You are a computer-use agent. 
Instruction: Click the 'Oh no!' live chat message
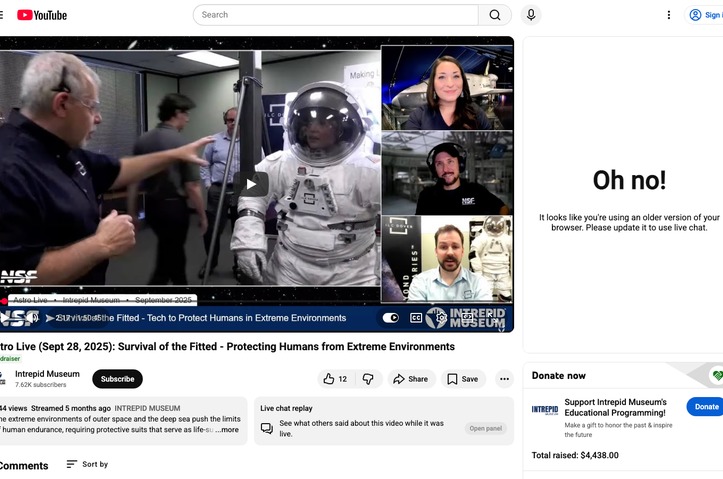(629, 180)
